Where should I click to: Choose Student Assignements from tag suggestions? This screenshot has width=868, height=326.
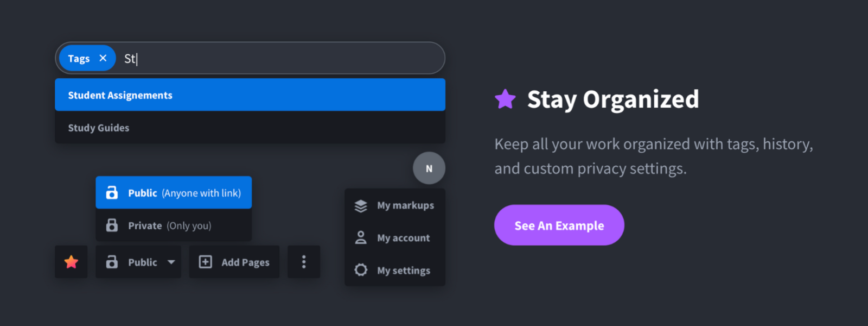(250, 95)
